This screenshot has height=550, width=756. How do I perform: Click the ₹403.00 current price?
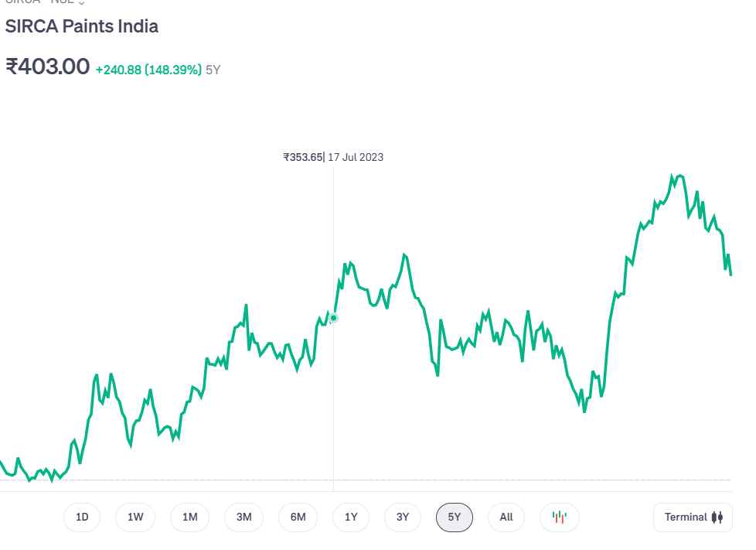(47, 67)
